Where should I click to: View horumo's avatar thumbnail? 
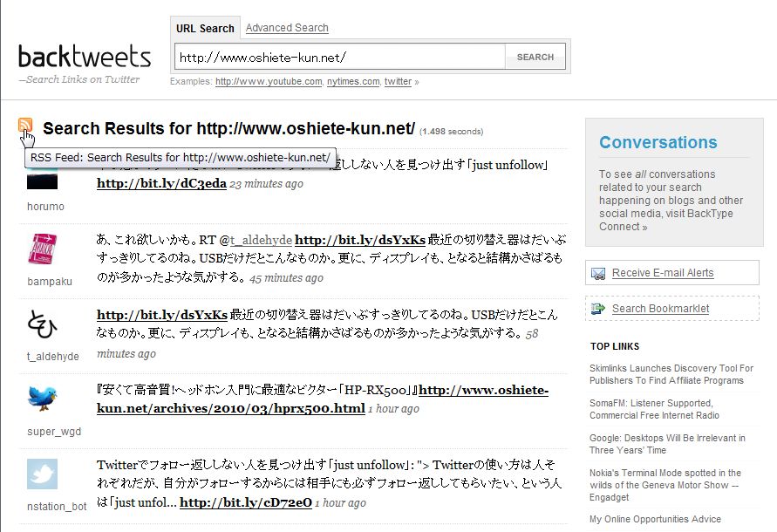(x=42, y=179)
